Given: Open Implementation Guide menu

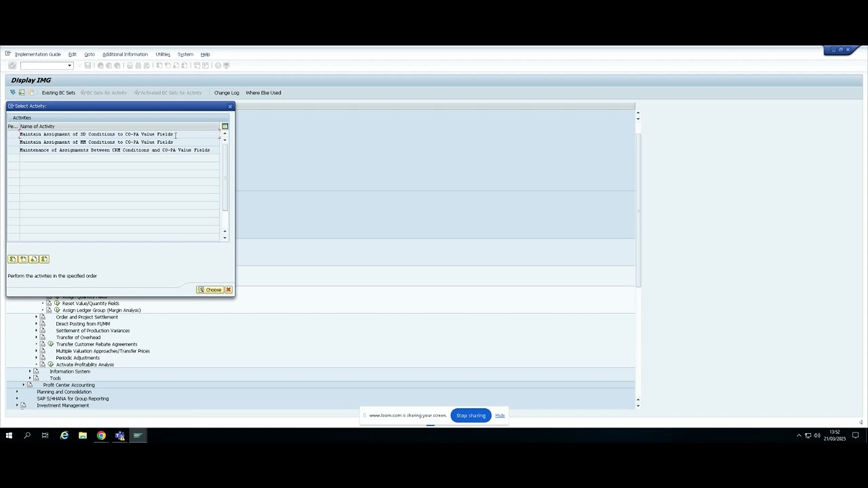Looking at the screenshot, I should [38, 54].
